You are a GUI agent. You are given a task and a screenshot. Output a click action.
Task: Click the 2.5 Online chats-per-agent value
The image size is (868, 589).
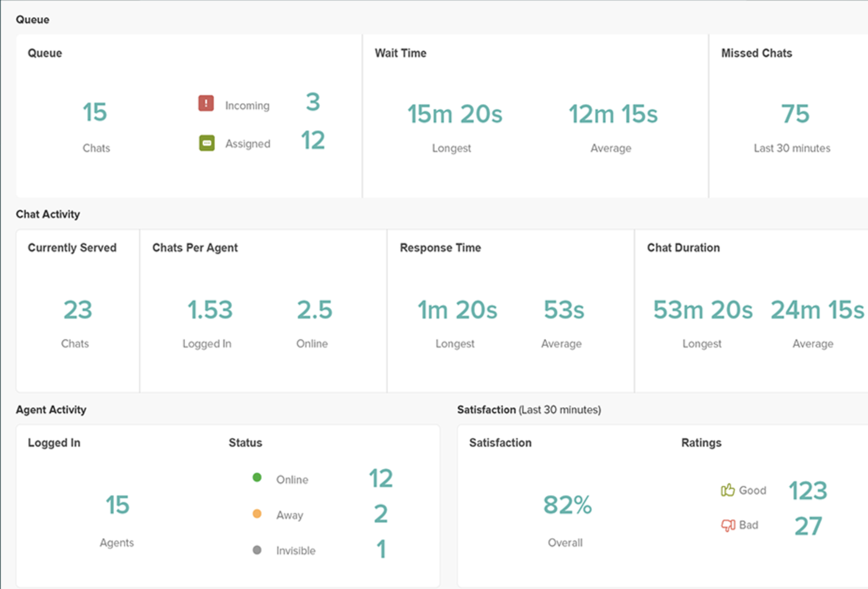[314, 310]
